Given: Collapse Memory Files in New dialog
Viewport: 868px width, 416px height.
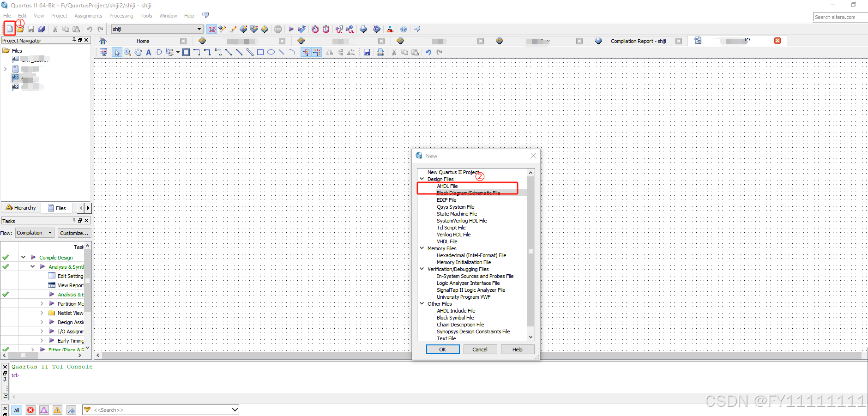Looking at the screenshot, I should [x=422, y=248].
